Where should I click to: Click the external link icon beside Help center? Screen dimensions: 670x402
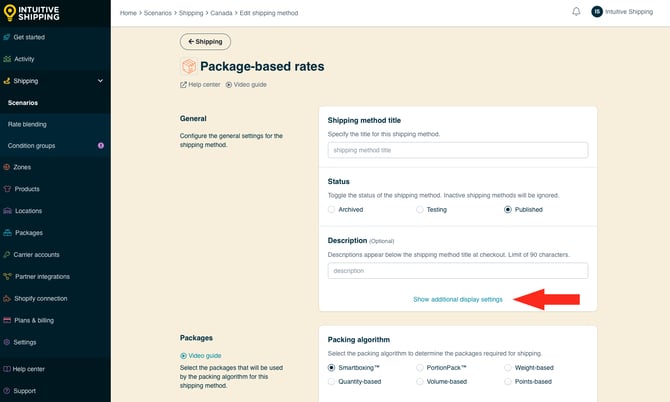coord(183,85)
